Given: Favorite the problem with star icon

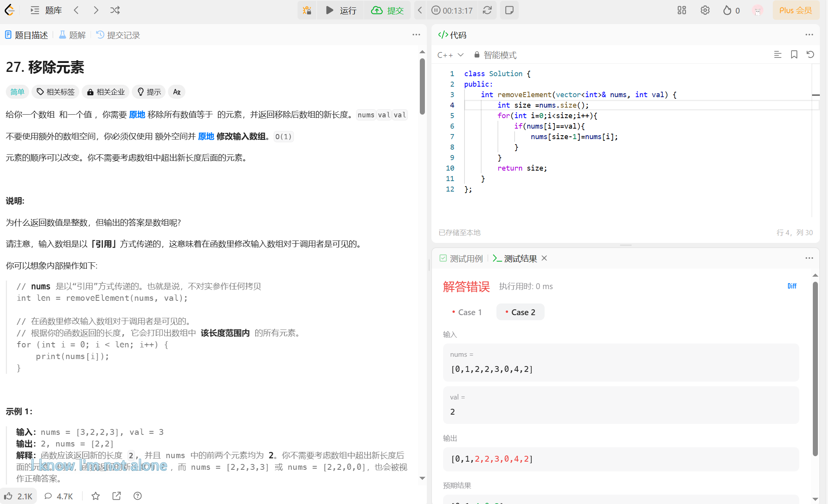Looking at the screenshot, I should tap(96, 496).
